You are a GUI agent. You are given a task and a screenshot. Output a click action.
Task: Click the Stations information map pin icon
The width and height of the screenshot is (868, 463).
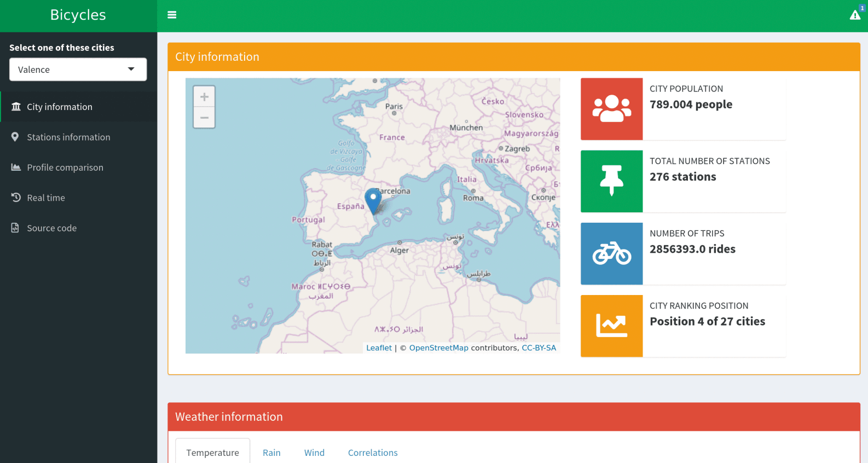pos(15,137)
